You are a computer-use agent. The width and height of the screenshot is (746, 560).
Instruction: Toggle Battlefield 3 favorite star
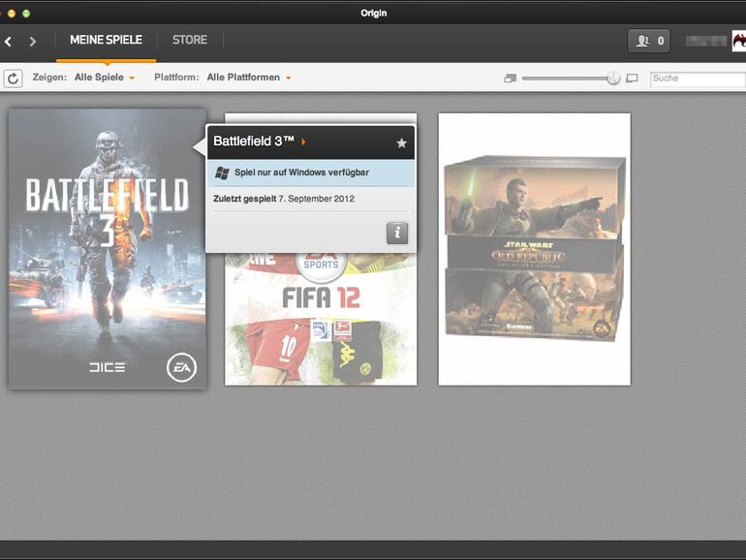coord(401,142)
